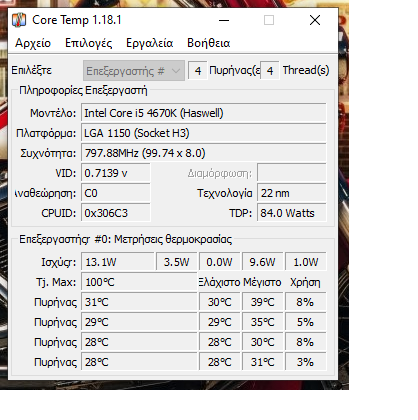Open the Επιλογές menu
The width and height of the screenshot is (418, 420).
pyautogui.click(x=88, y=43)
